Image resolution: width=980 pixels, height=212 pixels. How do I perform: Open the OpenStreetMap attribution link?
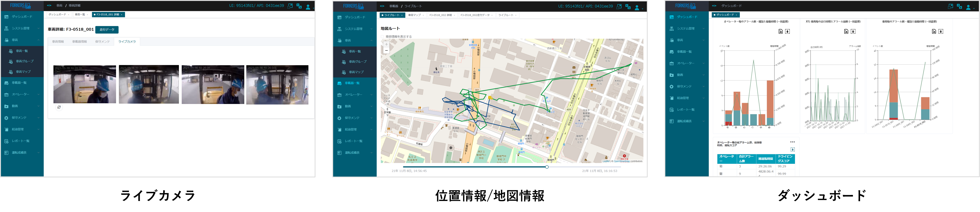(621, 161)
